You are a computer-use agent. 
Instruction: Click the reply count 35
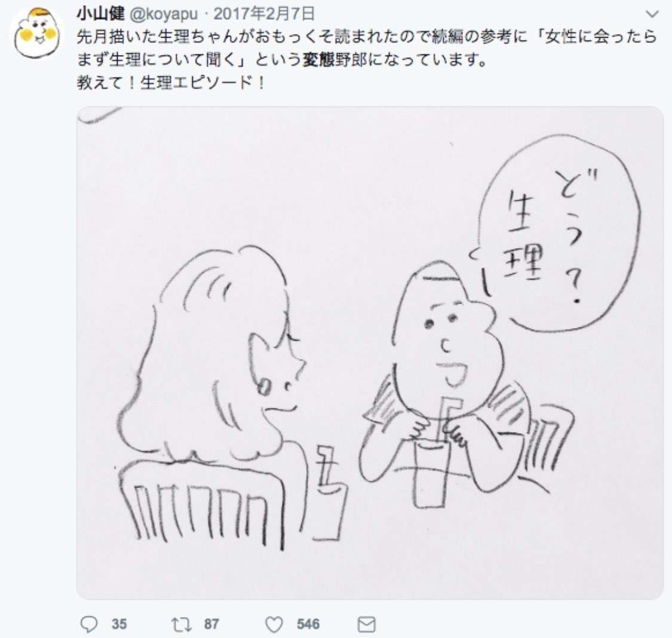point(119,624)
